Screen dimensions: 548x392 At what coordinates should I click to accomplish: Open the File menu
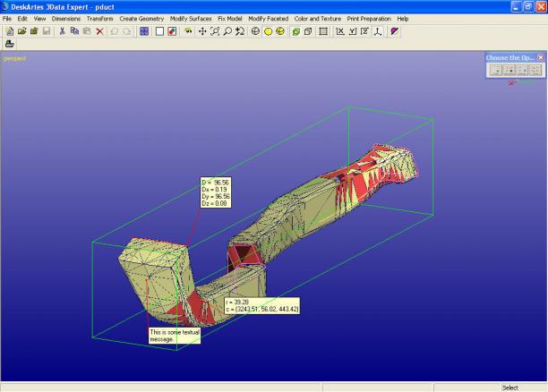click(x=7, y=19)
